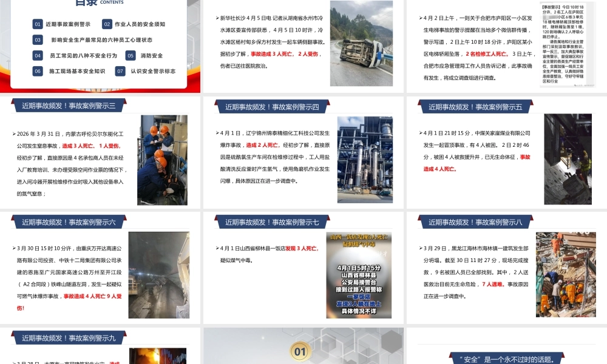This screenshot has height=364, width=607.
Task: Open slide titled 事故案例警示七
Action: pos(272,222)
